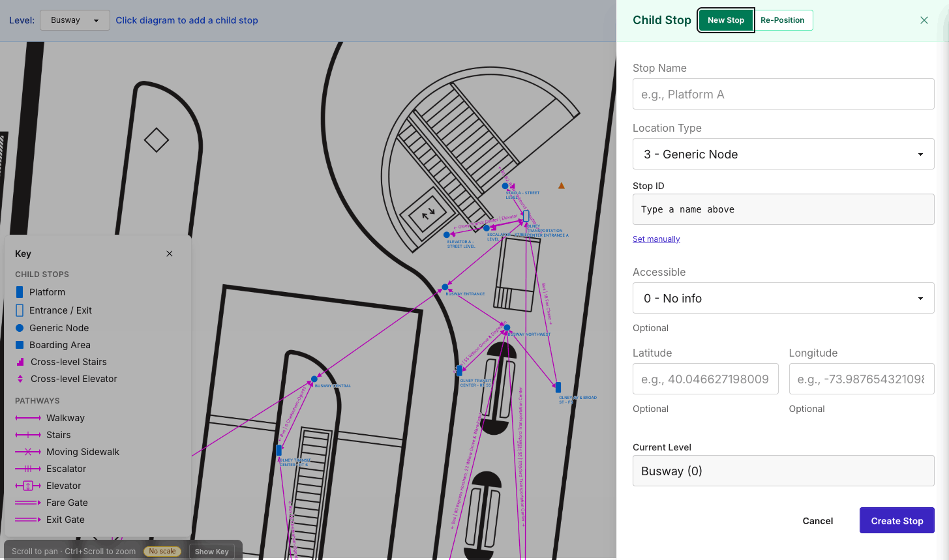The height and width of the screenshot is (560, 949).
Task: Click the Current Level field
Action: 783,471
